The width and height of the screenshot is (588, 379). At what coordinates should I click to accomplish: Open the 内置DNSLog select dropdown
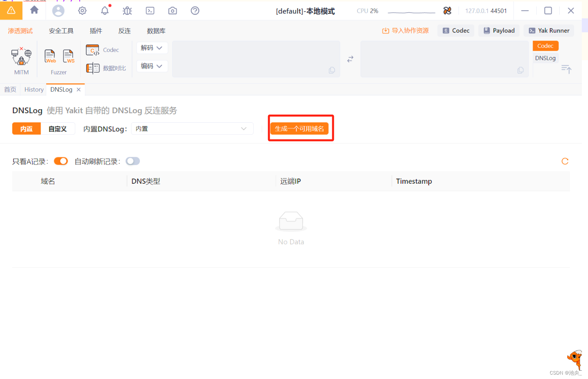tap(192, 129)
